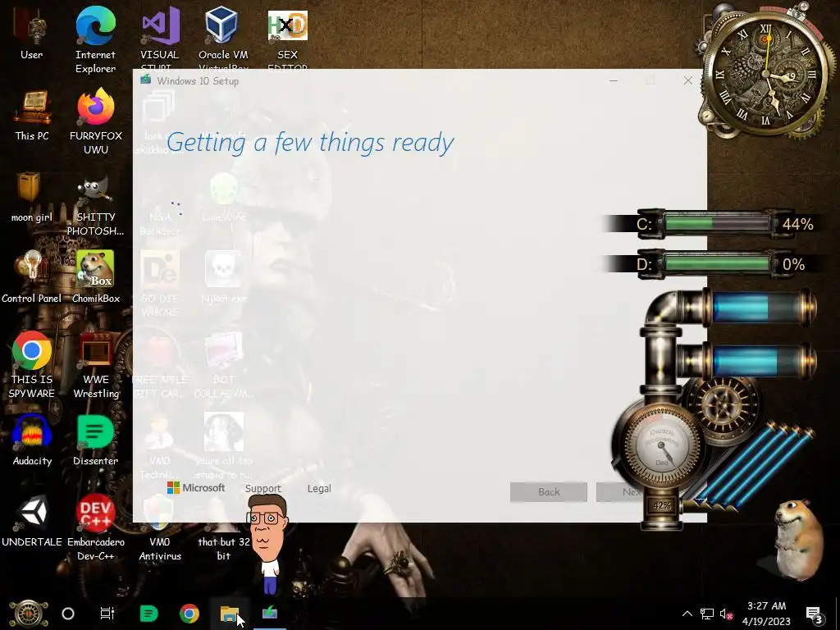Click the hamster desktop pet
This screenshot has width=840, height=630.
click(x=797, y=540)
